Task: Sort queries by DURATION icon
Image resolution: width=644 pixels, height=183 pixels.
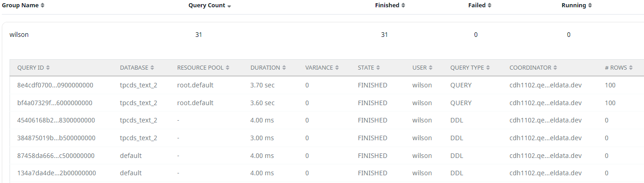Action: 284,67
